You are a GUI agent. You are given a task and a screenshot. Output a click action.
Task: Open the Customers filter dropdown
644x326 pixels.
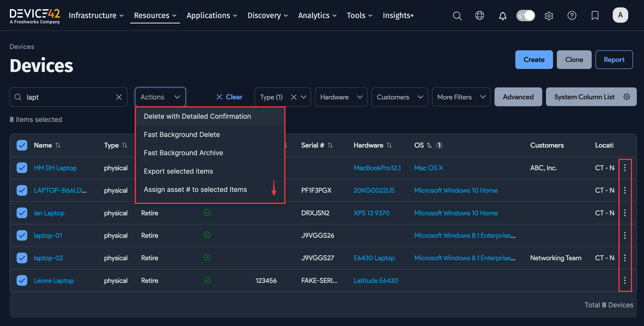point(399,97)
